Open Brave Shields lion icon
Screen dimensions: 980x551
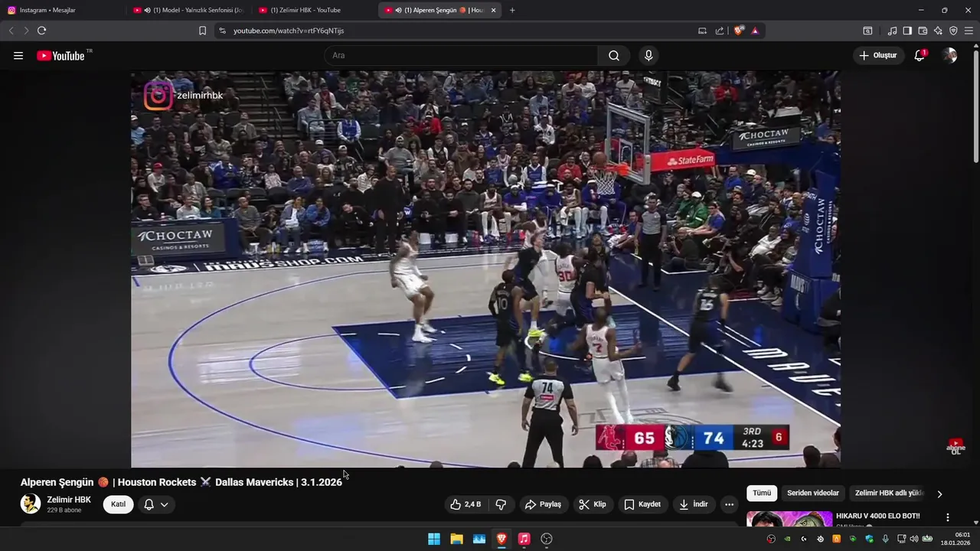coord(738,31)
